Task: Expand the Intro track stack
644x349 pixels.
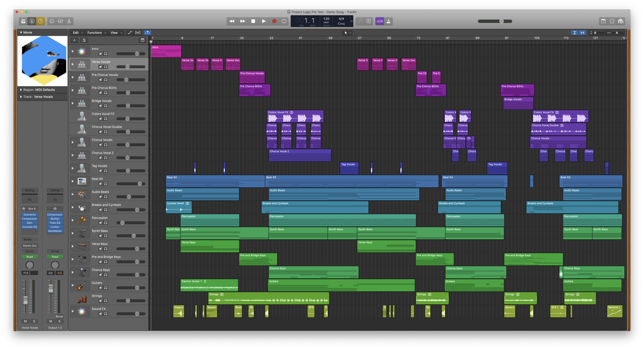Action: tap(73, 51)
